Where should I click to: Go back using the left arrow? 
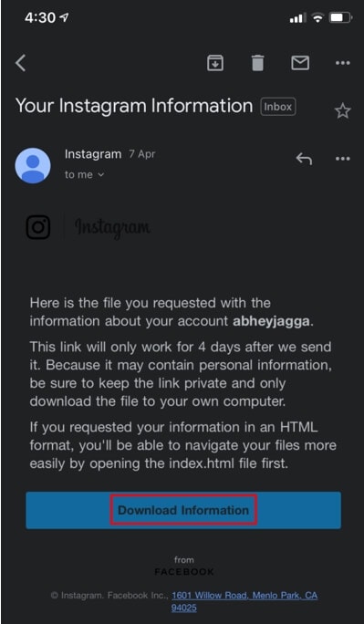21,63
